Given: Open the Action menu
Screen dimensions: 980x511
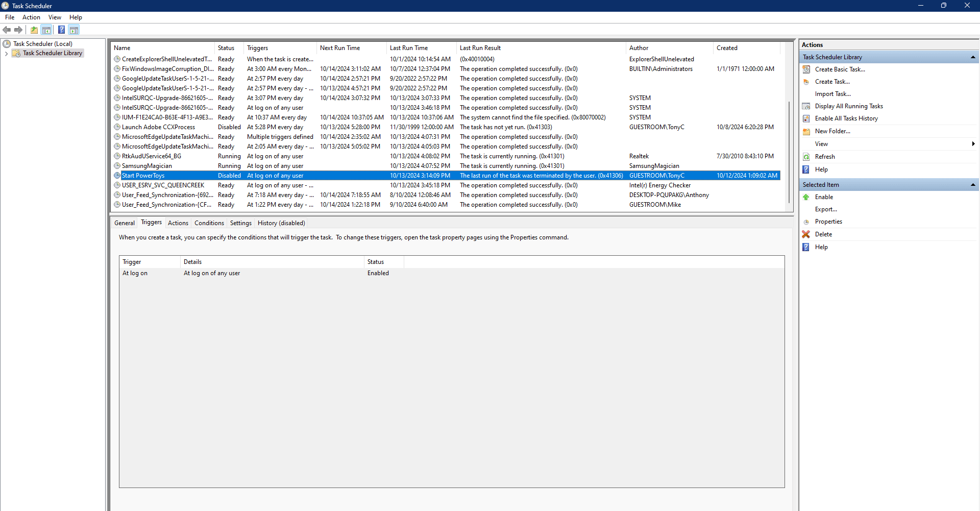Looking at the screenshot, I should (x=31, y=17).
